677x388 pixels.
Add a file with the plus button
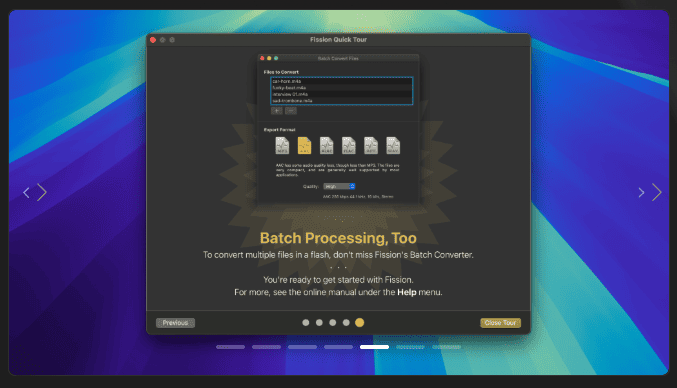[277, 111]
